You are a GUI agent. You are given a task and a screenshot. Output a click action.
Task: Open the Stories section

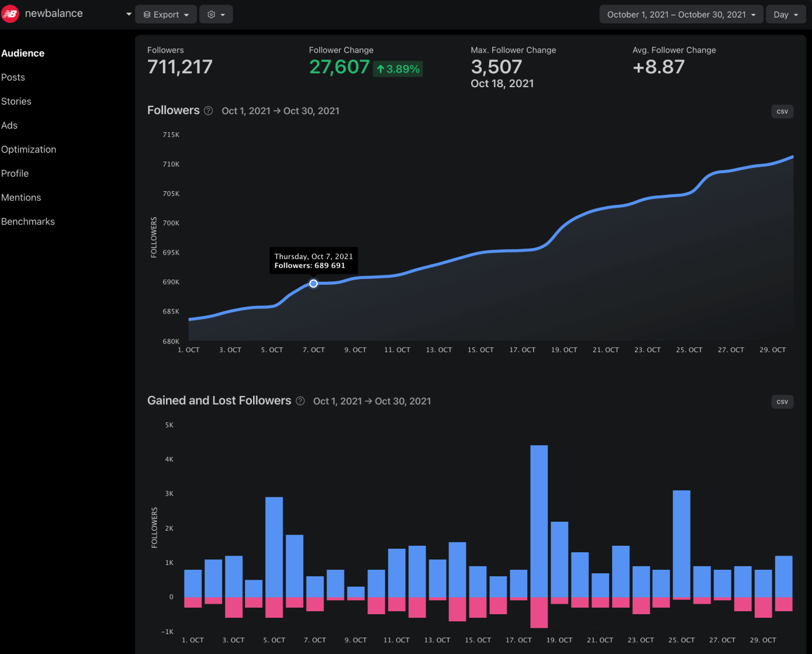16,101
